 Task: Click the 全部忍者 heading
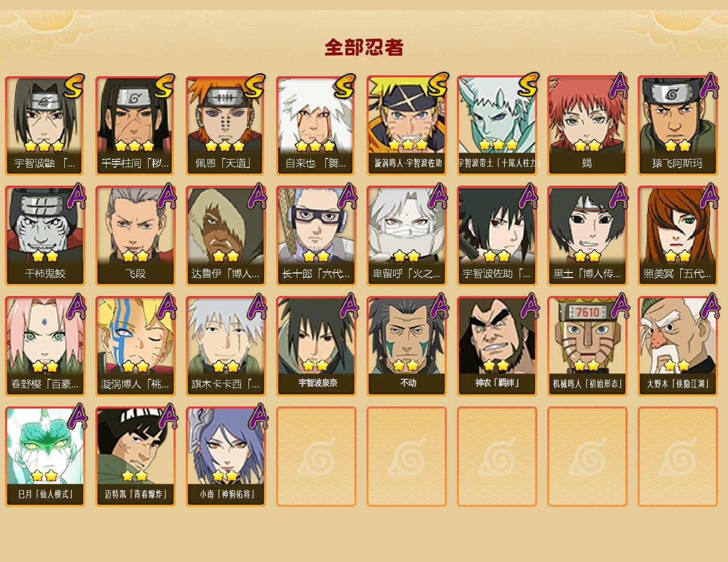pos(364,48)
